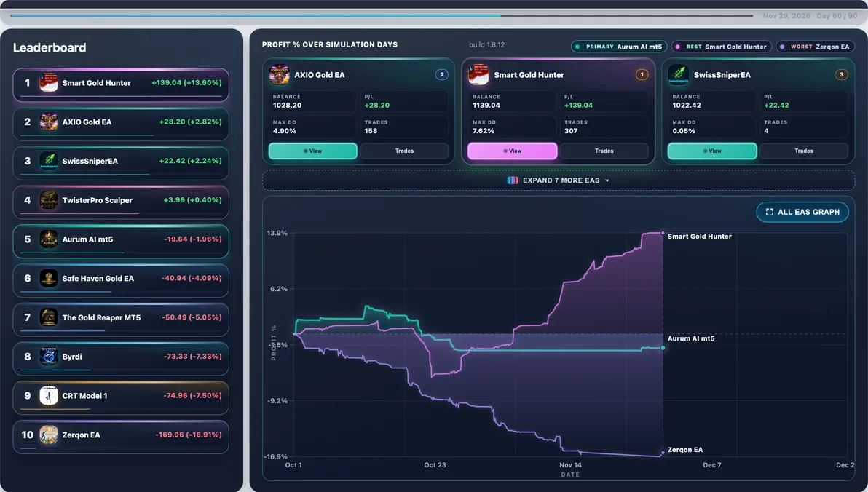Click rank badge 1 on Smart Gold Hunter card

642,75
